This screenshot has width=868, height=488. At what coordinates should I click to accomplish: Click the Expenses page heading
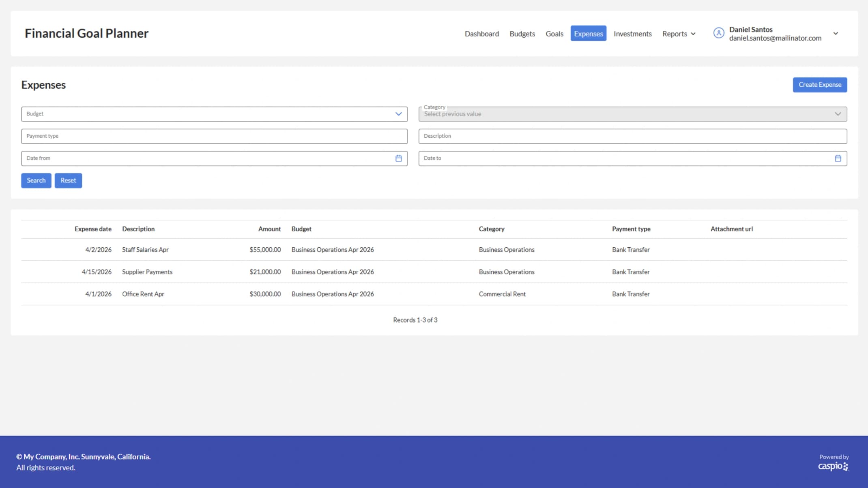pyautogui.click(x=43, y=85)
